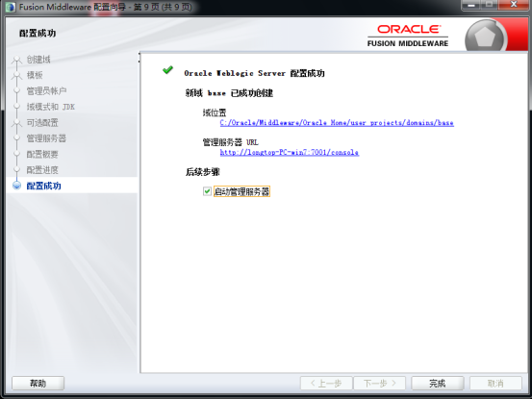Click the Oracle Fusion Middleware logo
The height and width of the screenshot is (399, 532).
tap(408, 36)
